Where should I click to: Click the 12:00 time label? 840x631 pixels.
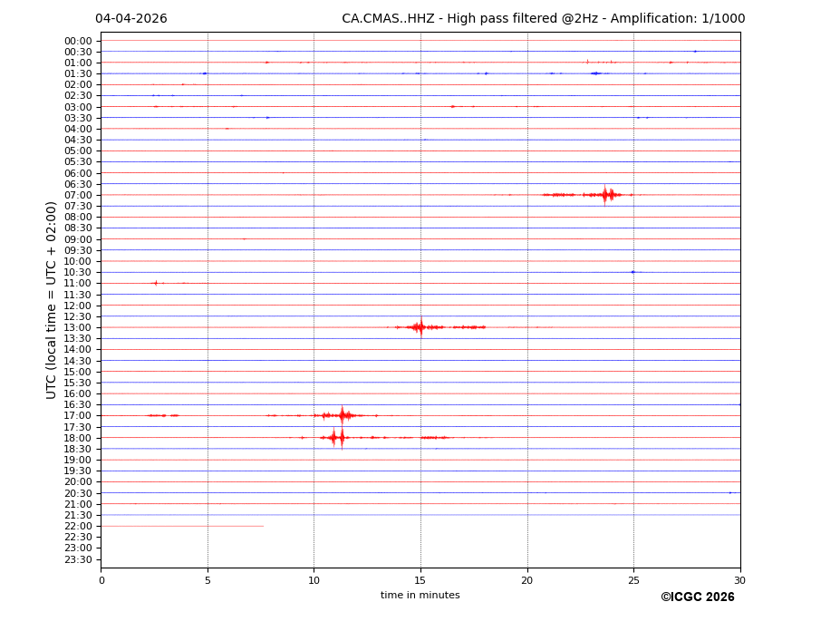point(78,306)
